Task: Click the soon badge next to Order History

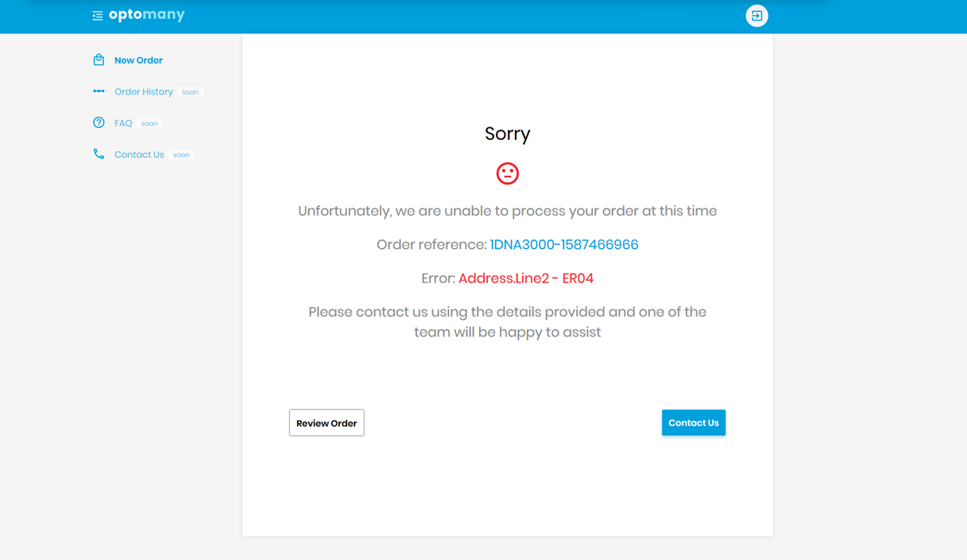Action: click(190, 92)
